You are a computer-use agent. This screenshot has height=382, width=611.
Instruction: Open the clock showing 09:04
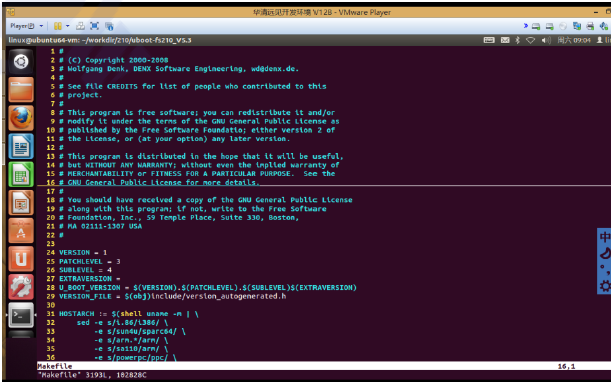click(x=574, y=40)
